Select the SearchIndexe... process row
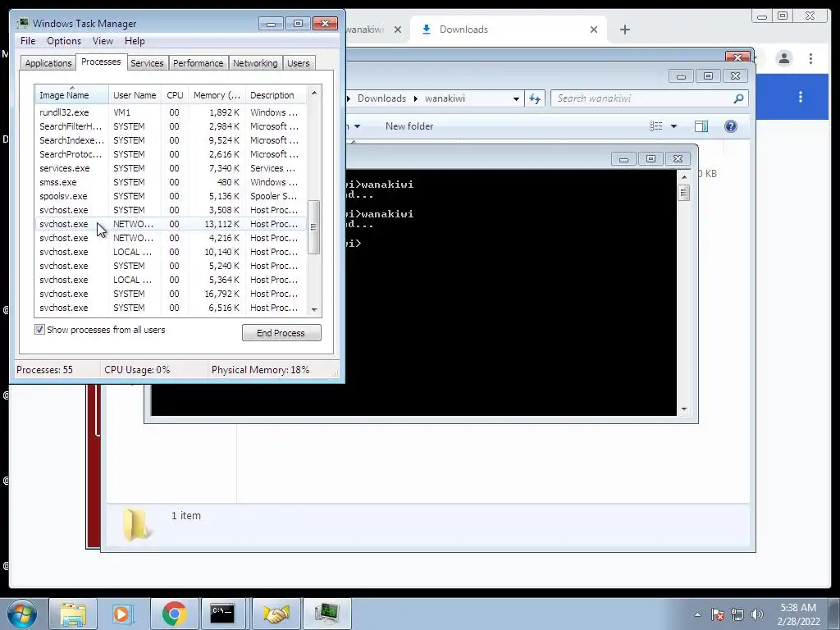The width and height of the screenshot is (840, 630). click(x=171, y=140)
